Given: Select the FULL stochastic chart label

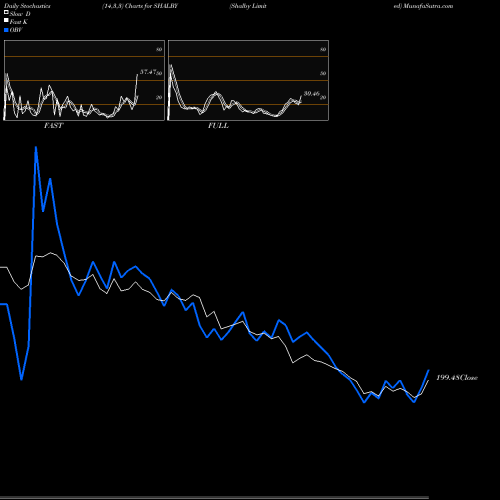Looking at the screenshot, I should [x=218, y=126].
